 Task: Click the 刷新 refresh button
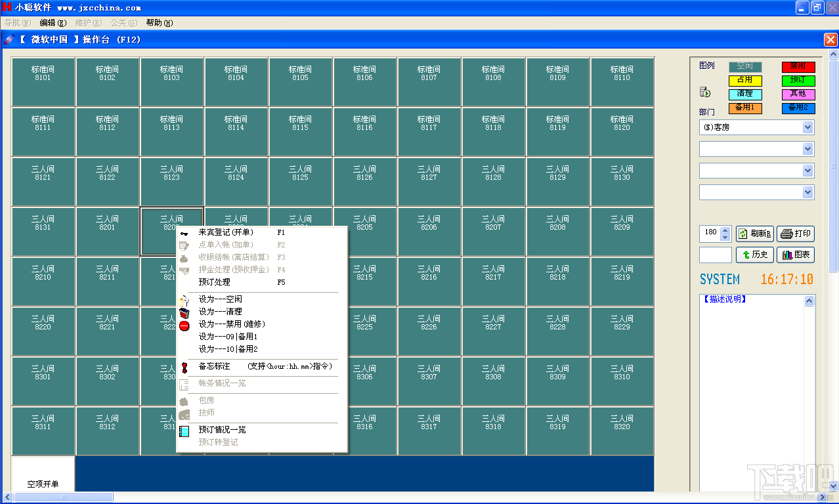(755, 234)
